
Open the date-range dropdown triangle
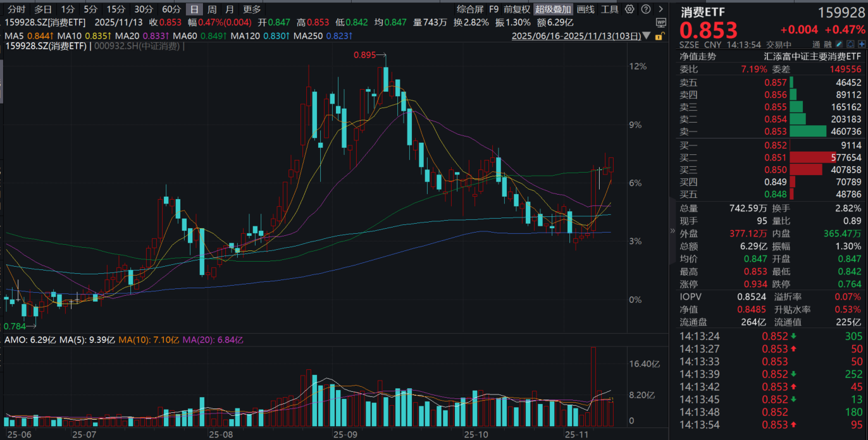click(x=647, y=36)
